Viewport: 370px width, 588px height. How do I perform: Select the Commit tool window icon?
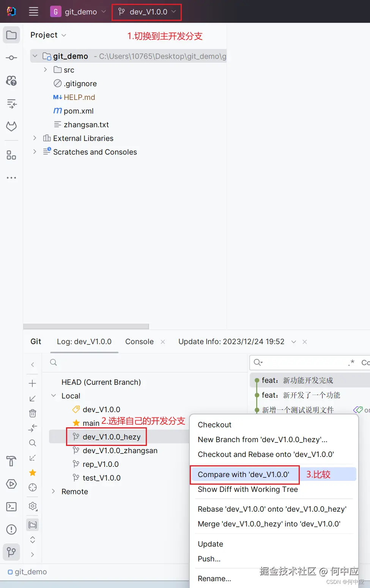11,57
